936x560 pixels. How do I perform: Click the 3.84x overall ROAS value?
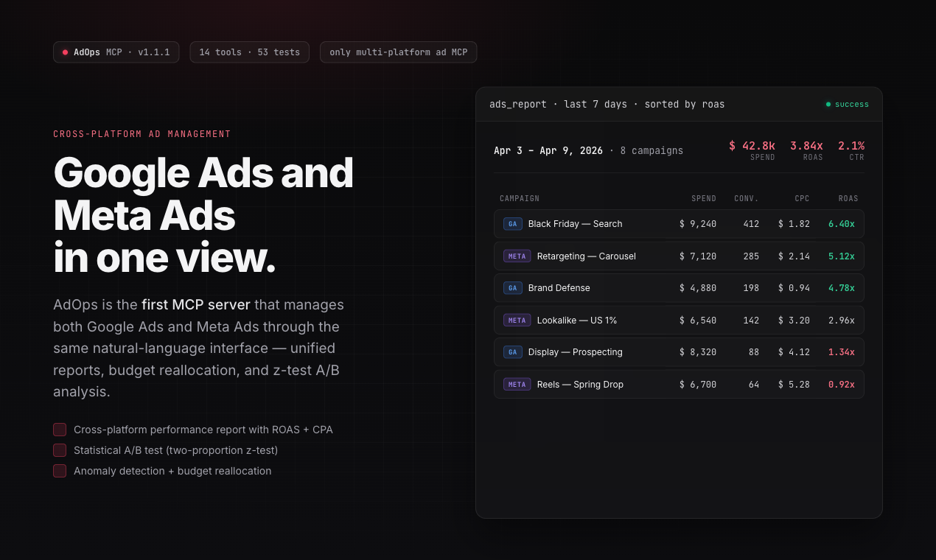[x=806, y=146]
